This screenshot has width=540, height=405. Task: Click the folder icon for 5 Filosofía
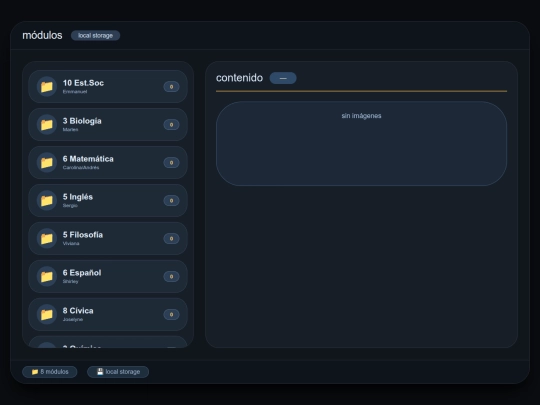coord(47,238)
